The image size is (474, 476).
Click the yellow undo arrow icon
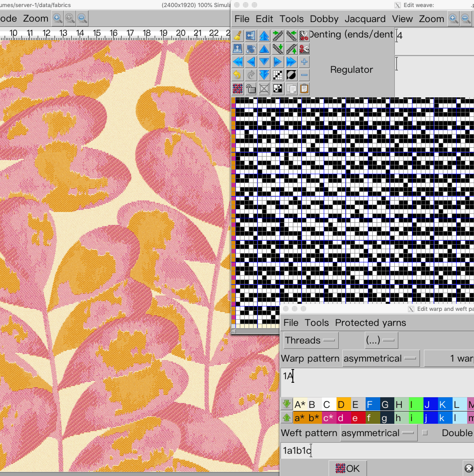tap(237, 75)
